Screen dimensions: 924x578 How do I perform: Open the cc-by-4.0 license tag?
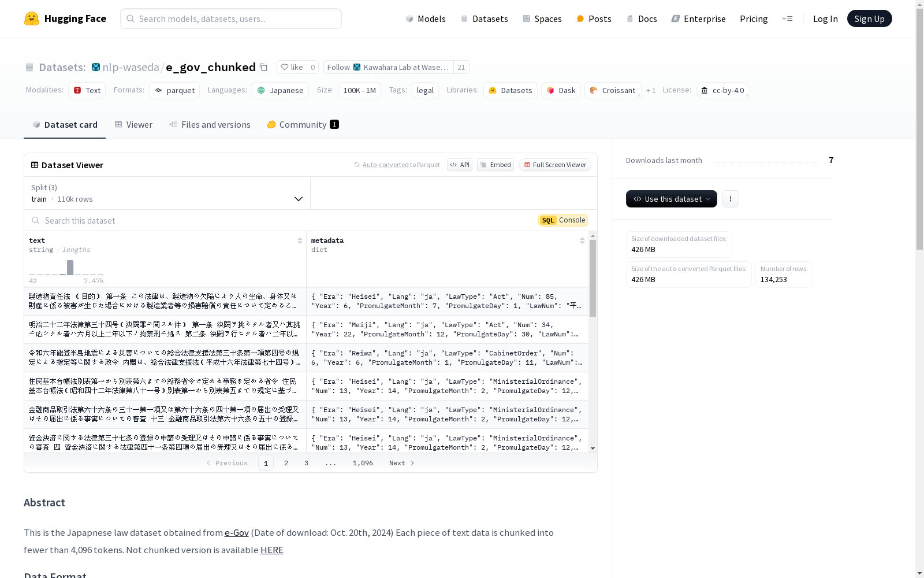[x=722, y=90]
